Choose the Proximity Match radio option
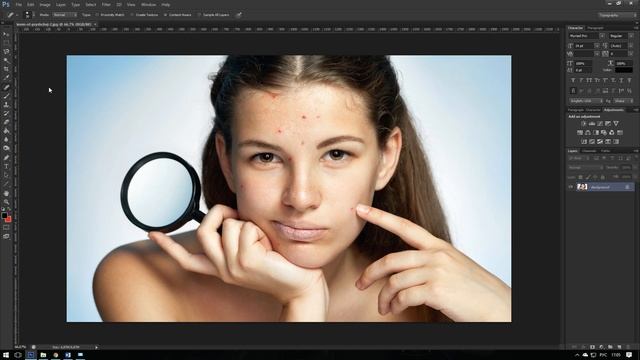This screenshot has width=640, height=360. click(x=110, y=15)
